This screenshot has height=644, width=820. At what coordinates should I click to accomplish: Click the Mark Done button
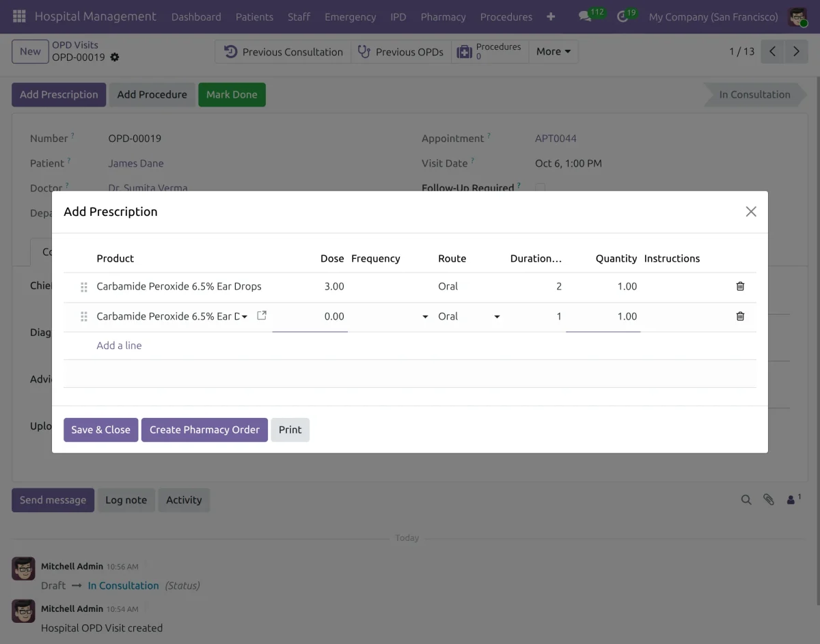point(232,95)
